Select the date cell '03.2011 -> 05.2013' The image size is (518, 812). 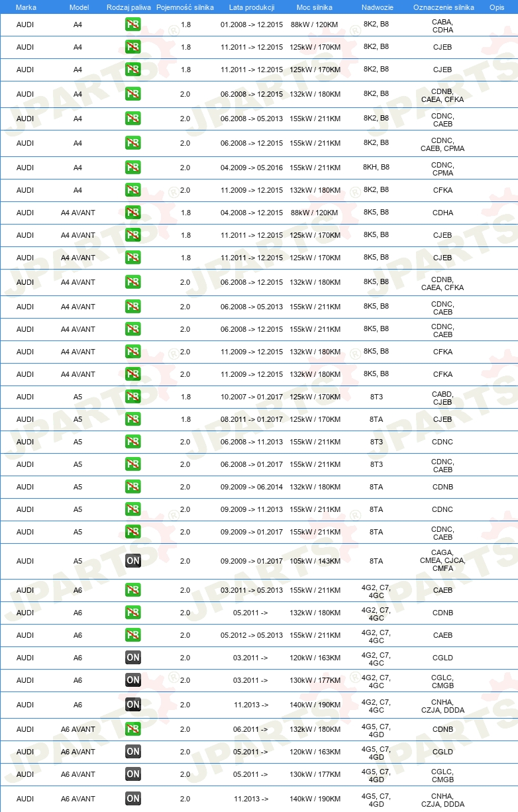[252, 590]
